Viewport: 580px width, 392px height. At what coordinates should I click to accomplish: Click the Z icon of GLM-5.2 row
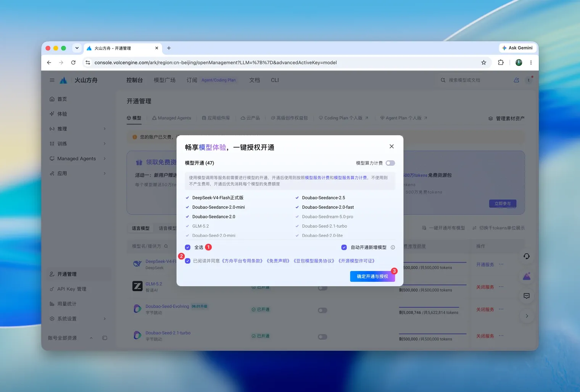[x=137, y=286]
